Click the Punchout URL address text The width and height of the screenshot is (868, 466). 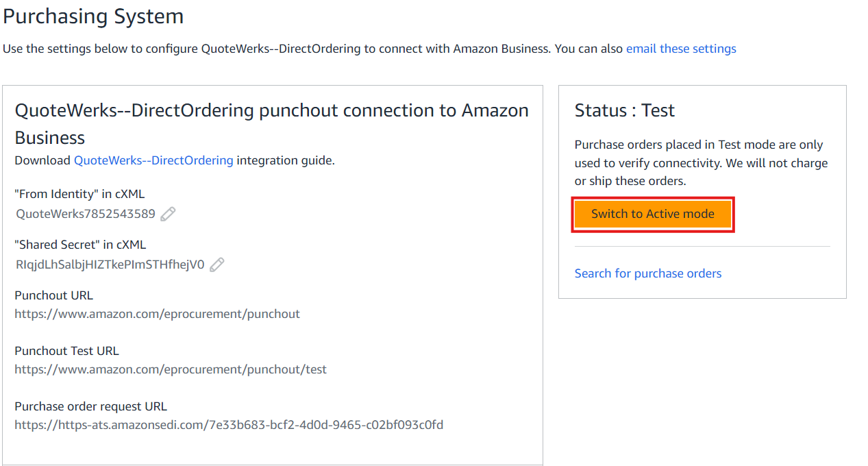[157, 314]
